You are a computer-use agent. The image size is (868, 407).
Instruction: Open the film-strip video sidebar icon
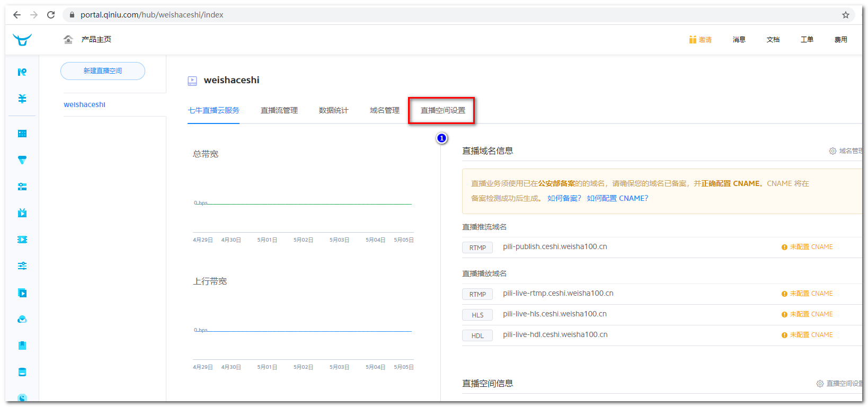pyautogui.click(x=22, y=240)
